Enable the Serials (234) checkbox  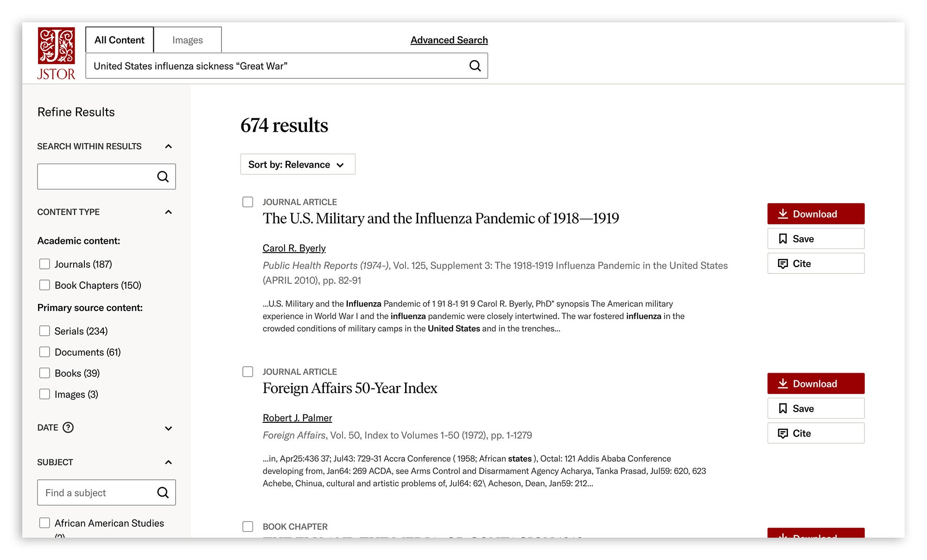click(44, 331)
